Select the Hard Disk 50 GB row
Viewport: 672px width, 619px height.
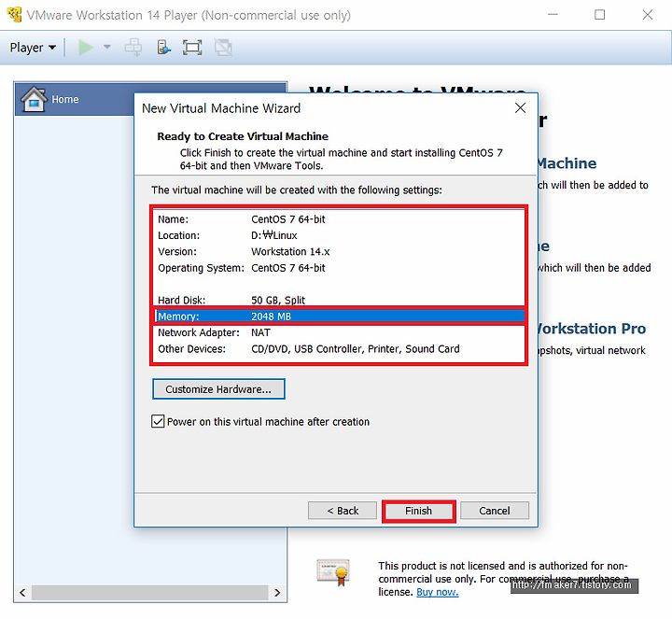coord(340,300)
